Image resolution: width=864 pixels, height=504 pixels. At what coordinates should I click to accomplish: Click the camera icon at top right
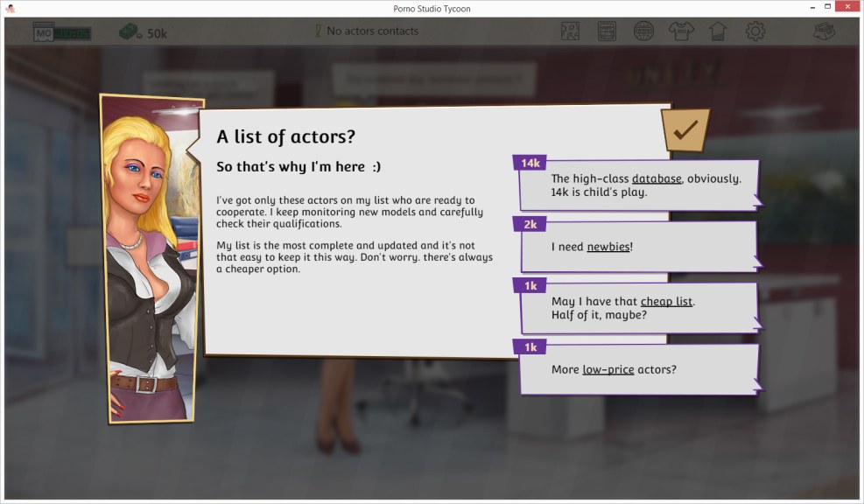pyautogui.click(x=823, y=31)
